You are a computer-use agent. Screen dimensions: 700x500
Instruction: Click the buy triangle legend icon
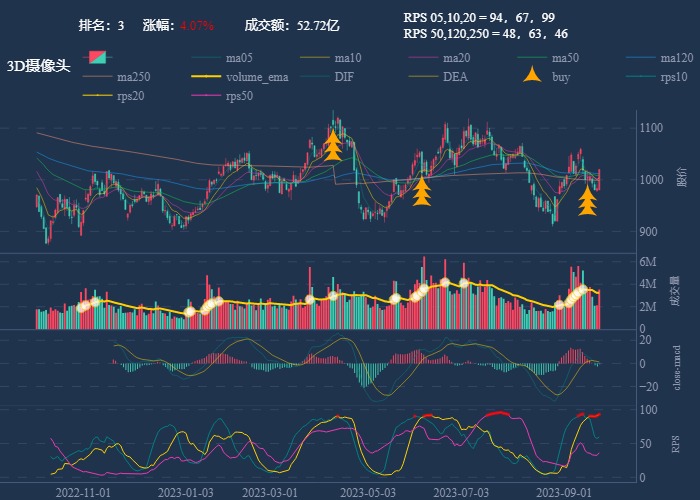[531, 76]
